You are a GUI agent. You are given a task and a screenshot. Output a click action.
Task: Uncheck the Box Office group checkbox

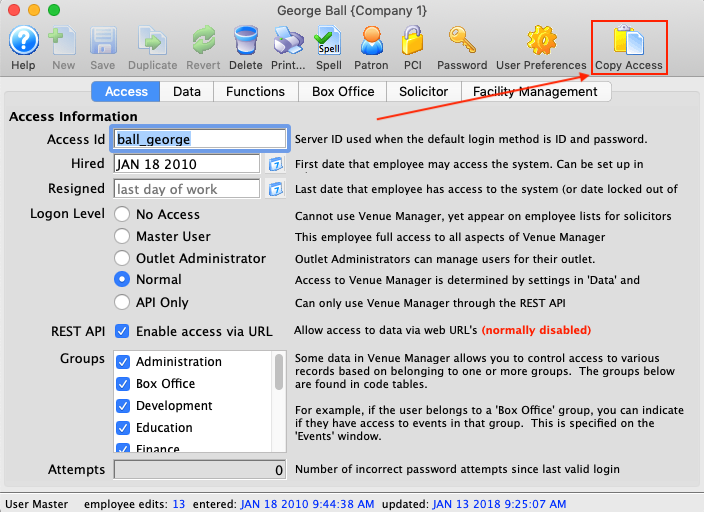pos(123,384)
